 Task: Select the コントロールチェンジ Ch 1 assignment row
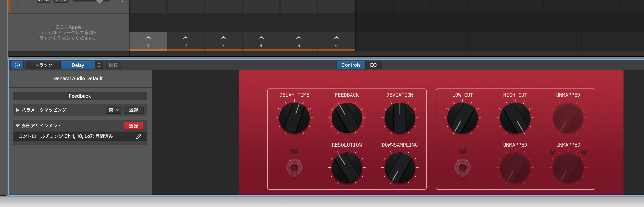point(72,136)
